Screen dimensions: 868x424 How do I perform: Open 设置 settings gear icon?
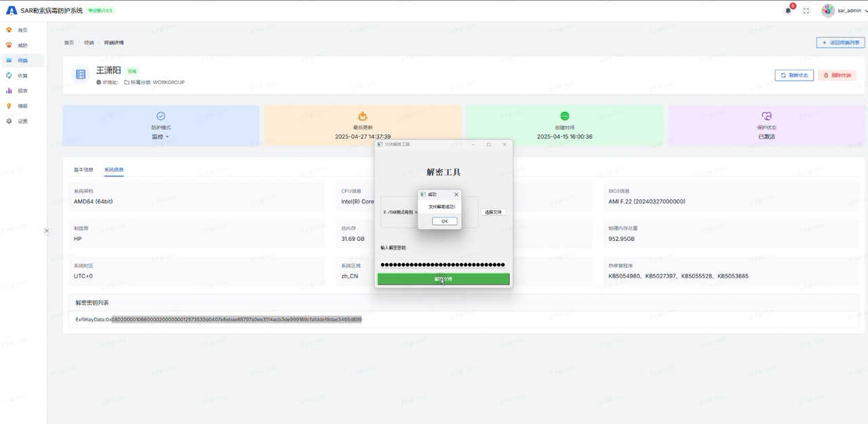9,121
